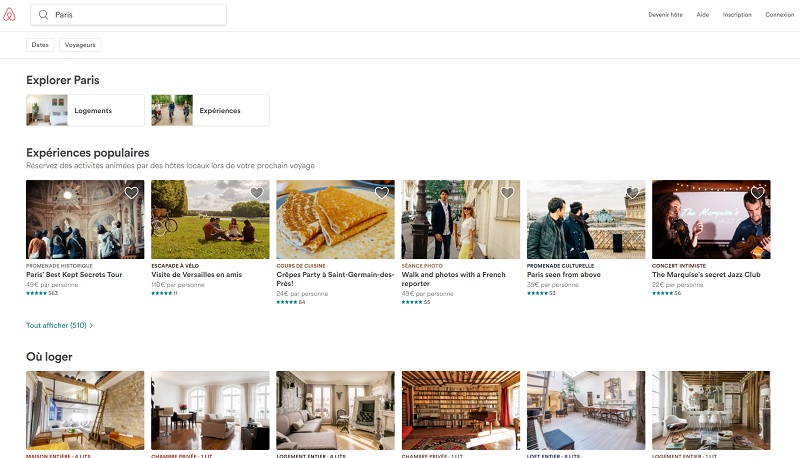Screen dimensions: 800x458
Task: Open the Dates filter dropdown
Action: coord(40,45)
